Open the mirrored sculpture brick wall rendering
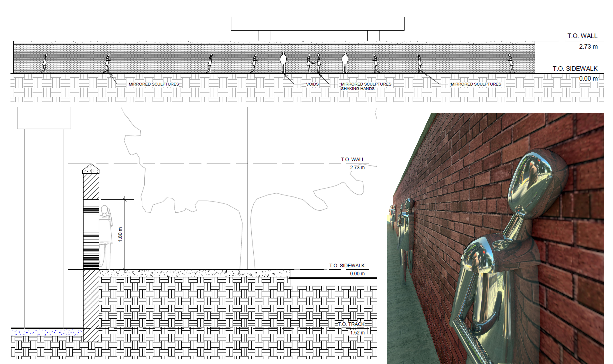Image resolution: width=613 pixels, height=364 pixels. click(495, 238)
